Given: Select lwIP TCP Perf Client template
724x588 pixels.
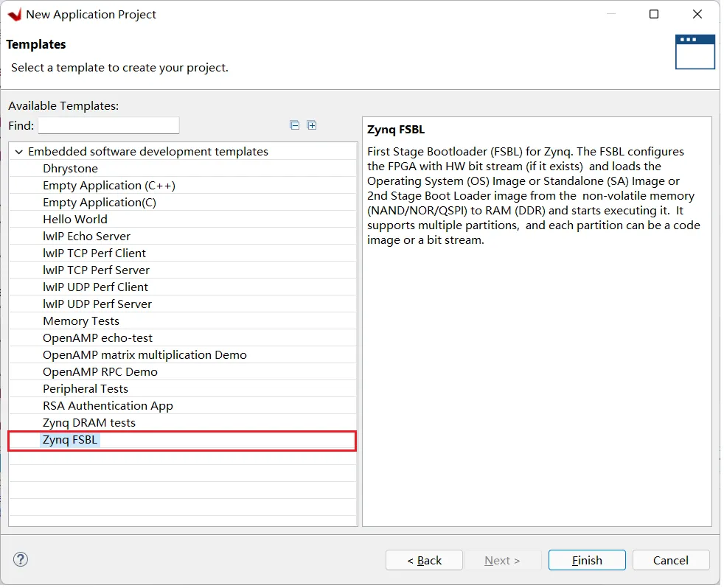Looking at the screenshot, I should click(184, 254).
